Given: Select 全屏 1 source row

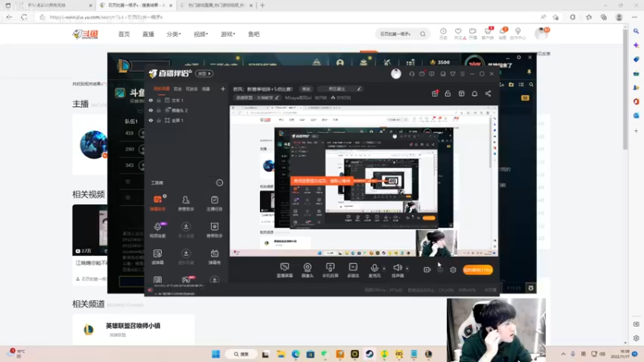Looking at the screenshot, I should coord(187,120).
